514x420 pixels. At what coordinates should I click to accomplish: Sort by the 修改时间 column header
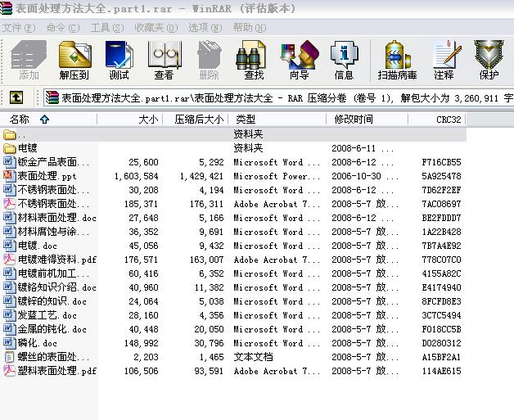pyautogui.click(x=367, y=119)
